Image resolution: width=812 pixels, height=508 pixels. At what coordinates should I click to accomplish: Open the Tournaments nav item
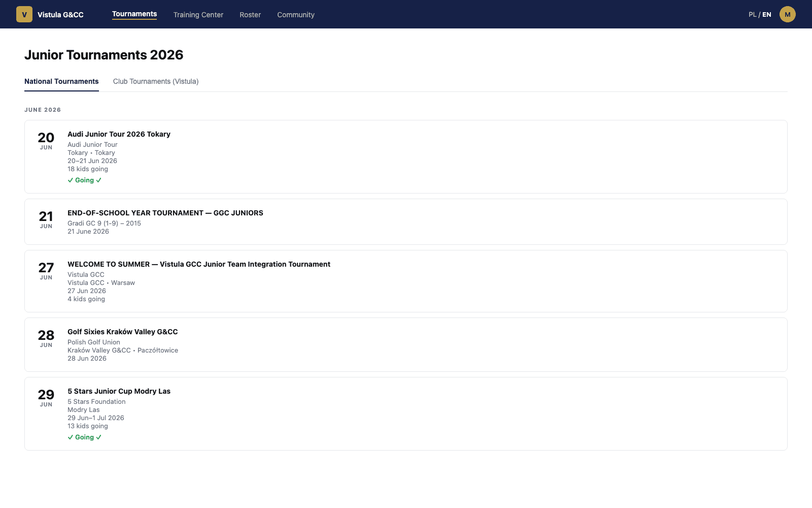[134, 14]
